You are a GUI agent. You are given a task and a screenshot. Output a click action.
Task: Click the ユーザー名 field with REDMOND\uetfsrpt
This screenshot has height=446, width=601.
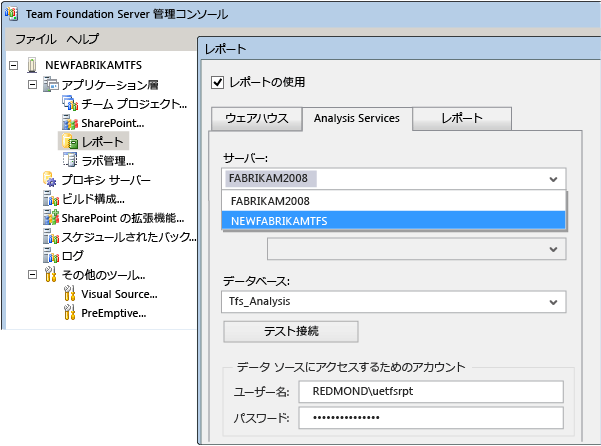coord(431,391)
